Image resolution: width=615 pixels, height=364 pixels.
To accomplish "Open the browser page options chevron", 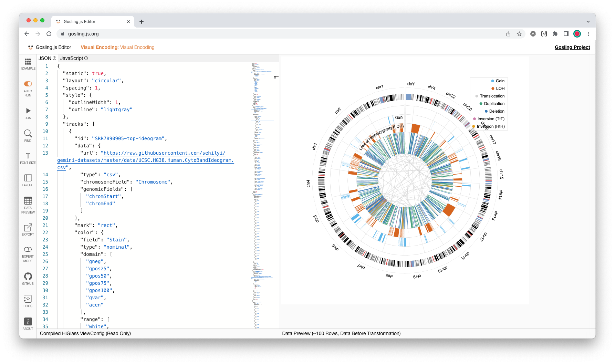I will [587, 21].
